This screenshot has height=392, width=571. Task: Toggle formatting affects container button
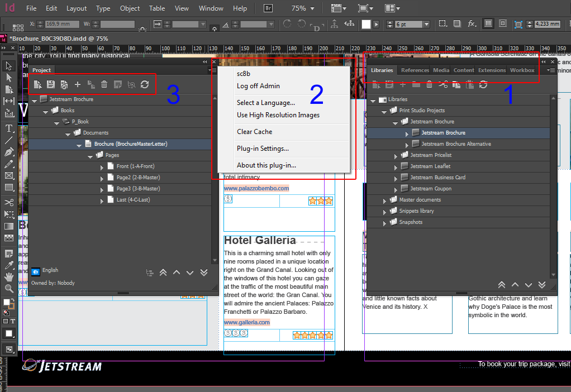click(x=6, y=321)
